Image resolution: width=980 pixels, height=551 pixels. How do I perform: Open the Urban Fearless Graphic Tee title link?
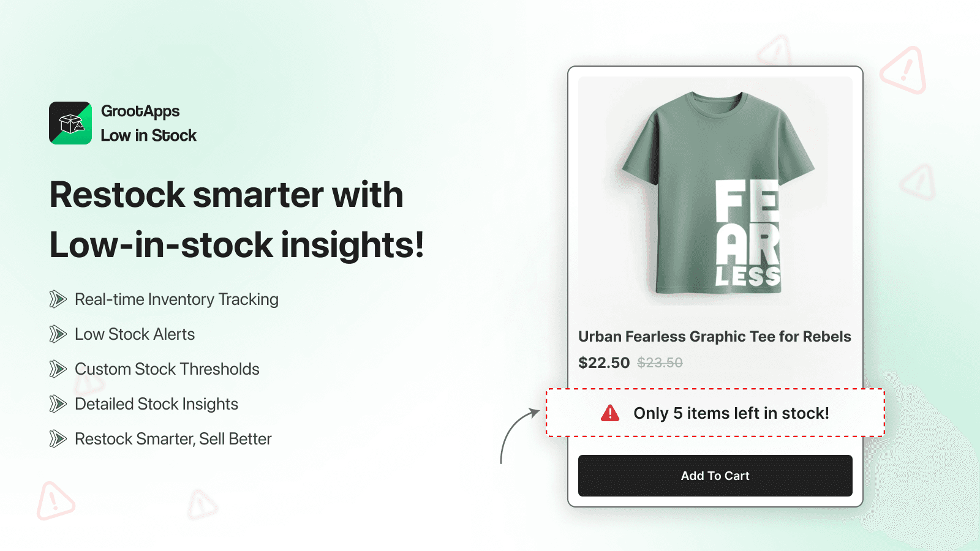714,337
